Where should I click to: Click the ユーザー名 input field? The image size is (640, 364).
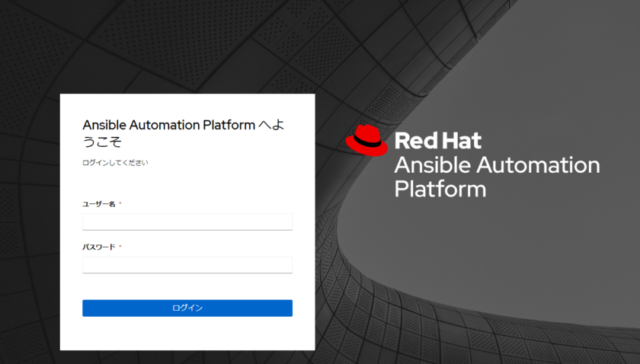[x=187, y=222]
